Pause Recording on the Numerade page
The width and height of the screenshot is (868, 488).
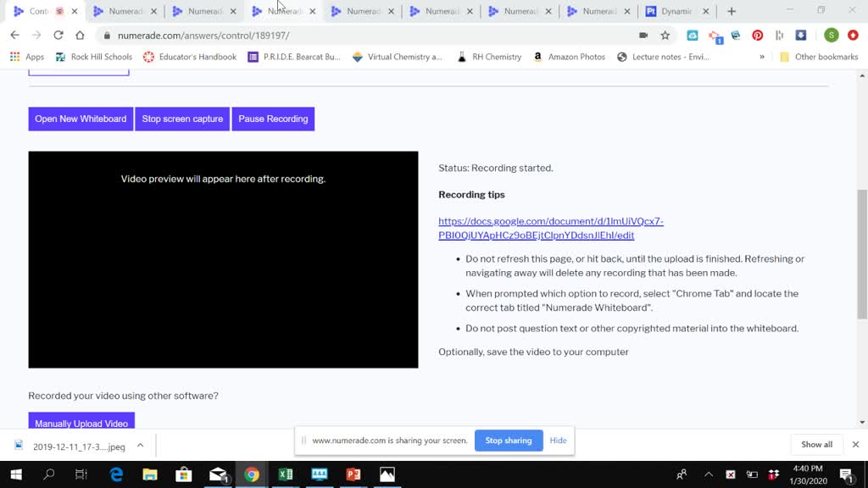[x=273, y=119]
